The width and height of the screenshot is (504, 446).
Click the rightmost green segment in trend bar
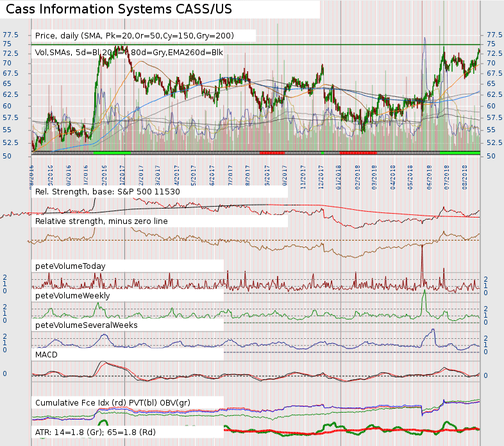pos(460,153)
